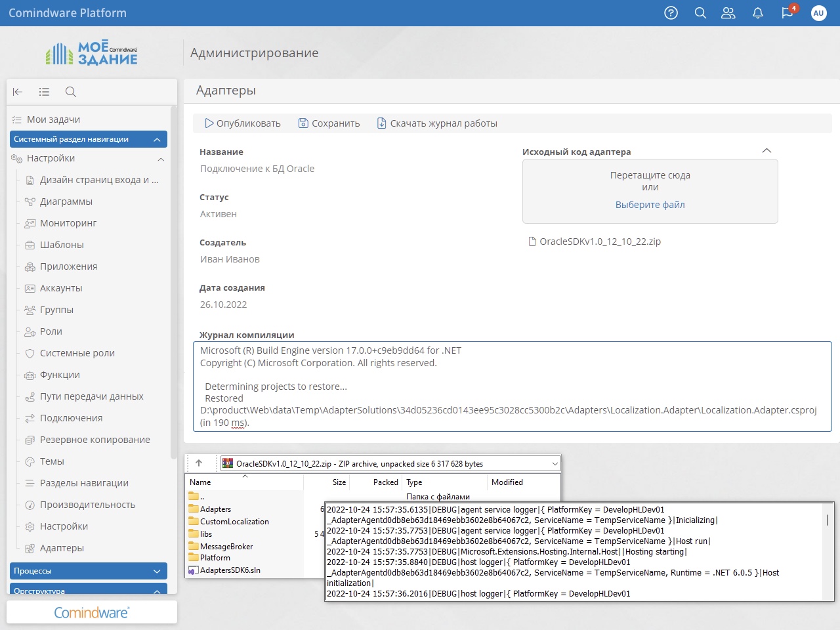Click the Выберите файл link
The image size is (840, 630).
pyautogui.click(x=650, y=205)
